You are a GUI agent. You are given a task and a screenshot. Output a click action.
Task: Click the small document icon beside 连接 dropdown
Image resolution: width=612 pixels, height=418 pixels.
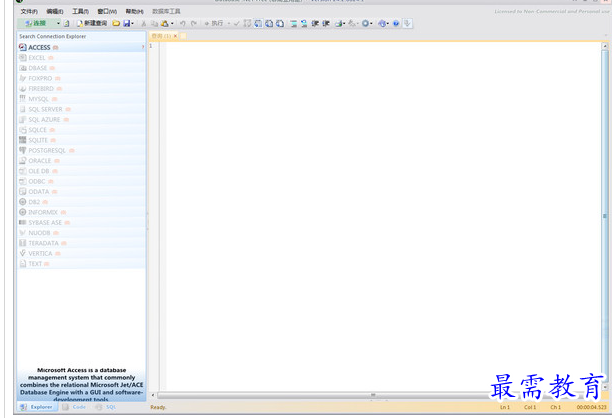coord(66,23)
